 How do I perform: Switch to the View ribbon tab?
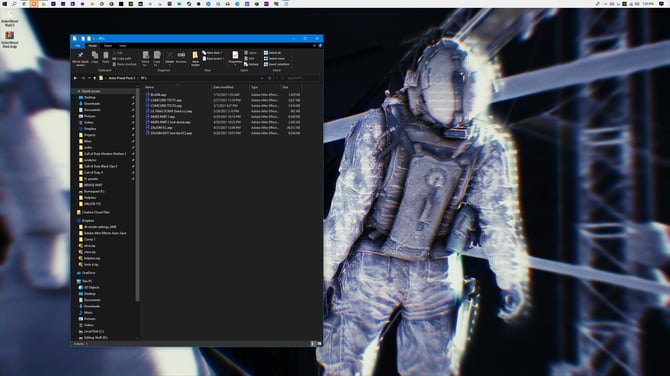point(123,45)
